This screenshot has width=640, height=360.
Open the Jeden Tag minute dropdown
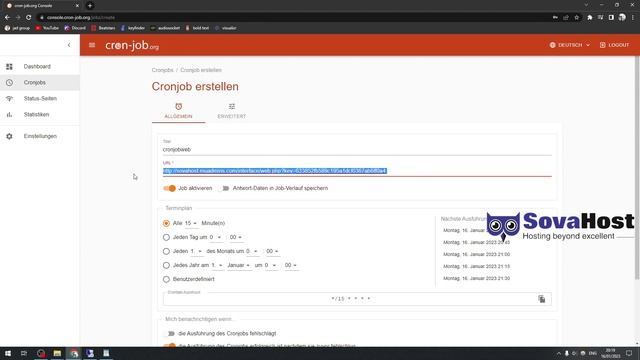pos(235,237)
